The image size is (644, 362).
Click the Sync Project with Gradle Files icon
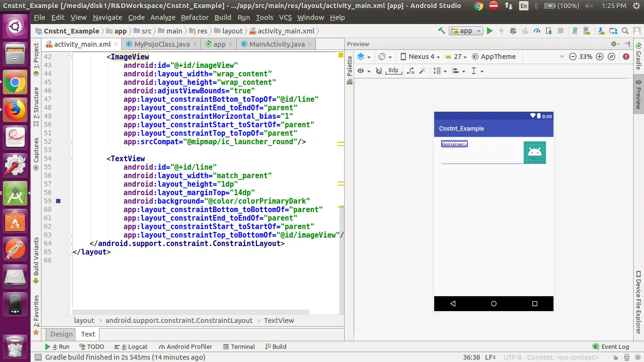click(575, 31)
